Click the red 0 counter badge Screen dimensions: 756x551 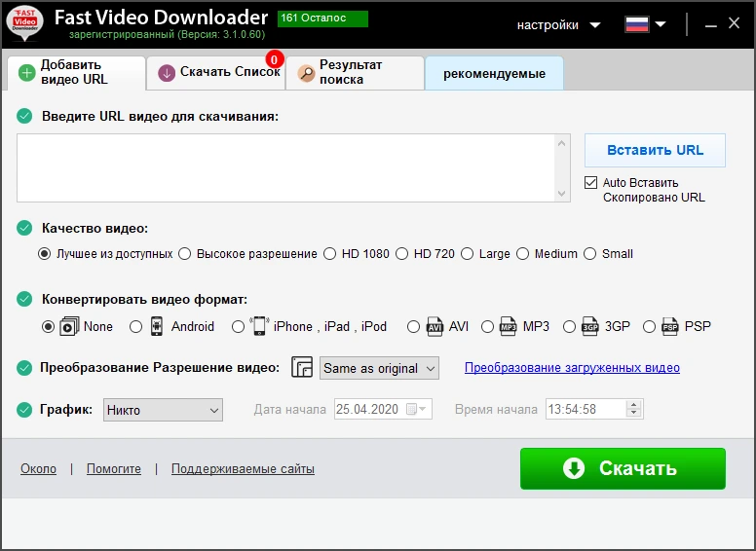click(x=275, y=59)
